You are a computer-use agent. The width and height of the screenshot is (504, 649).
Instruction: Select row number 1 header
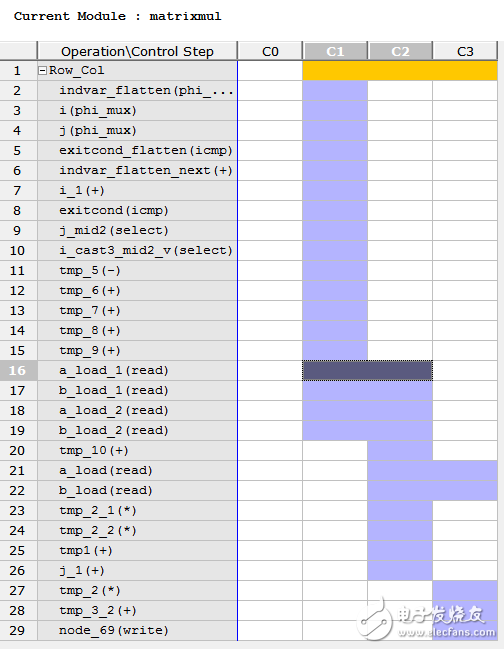[19, 71]
